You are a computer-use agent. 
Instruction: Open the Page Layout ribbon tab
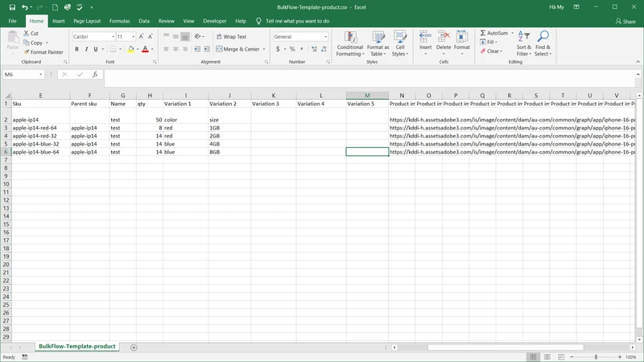pos(87,21)
